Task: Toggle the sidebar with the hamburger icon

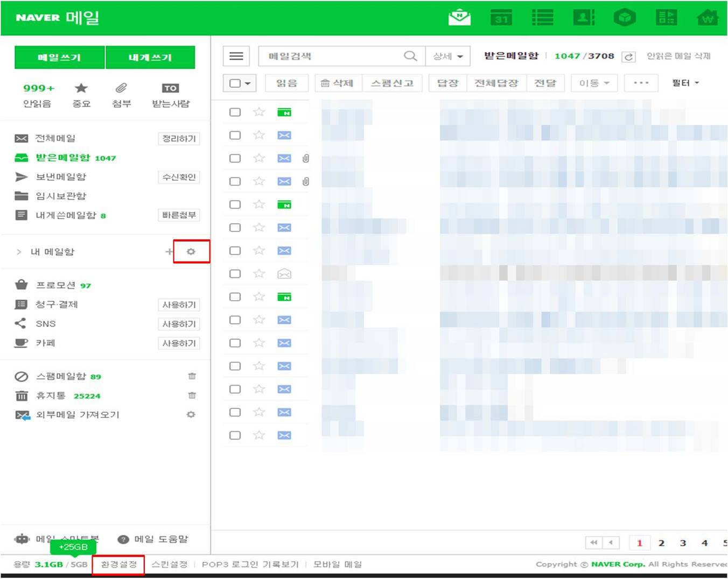Action: [236, 56]
